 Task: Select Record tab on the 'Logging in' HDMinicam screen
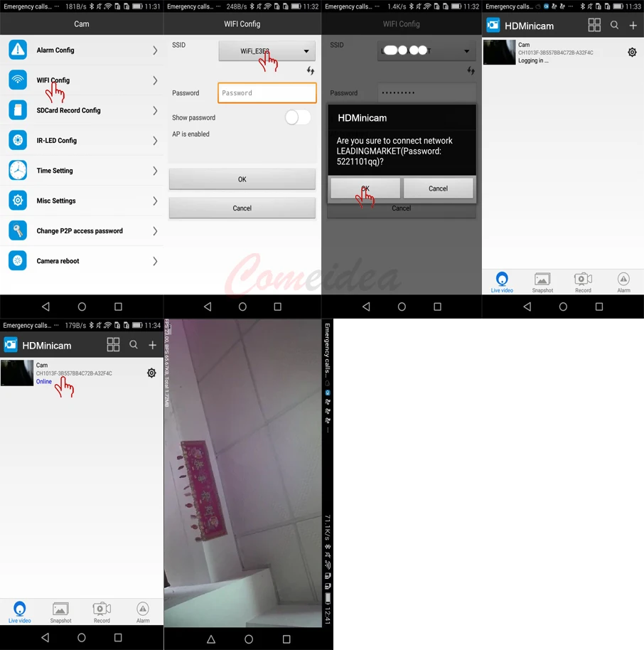583,282
